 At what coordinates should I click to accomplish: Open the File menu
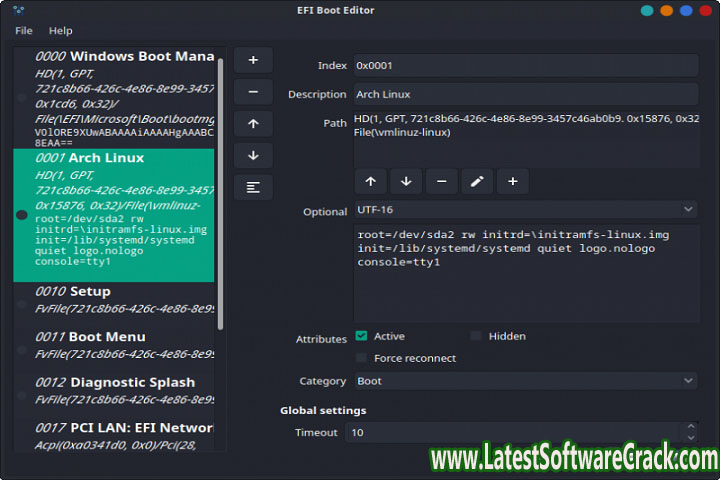tap(24, 31)
